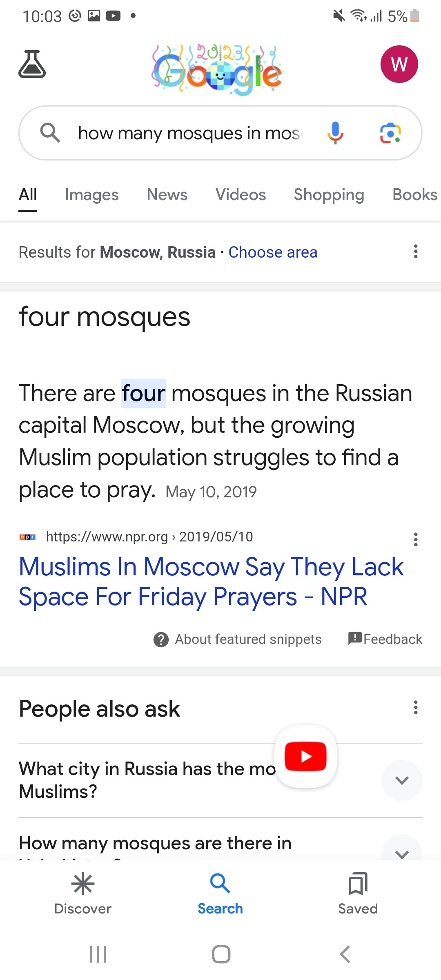This screenshot has height=980, width=441.
Task: Open NPR result three-dot menu
Action: tap(416, 539)
